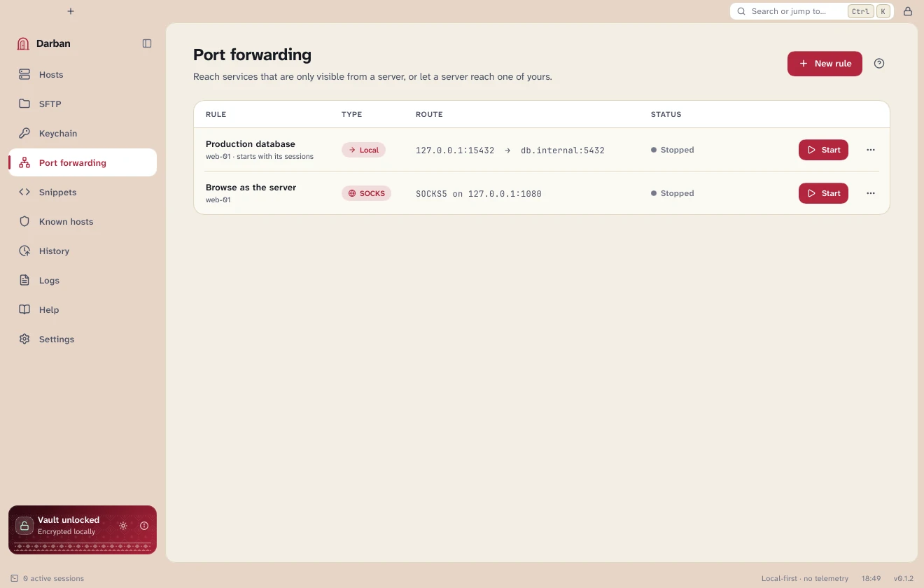Open the SFTP section
This screenshot has height=588, width=924.
[83, 104]
